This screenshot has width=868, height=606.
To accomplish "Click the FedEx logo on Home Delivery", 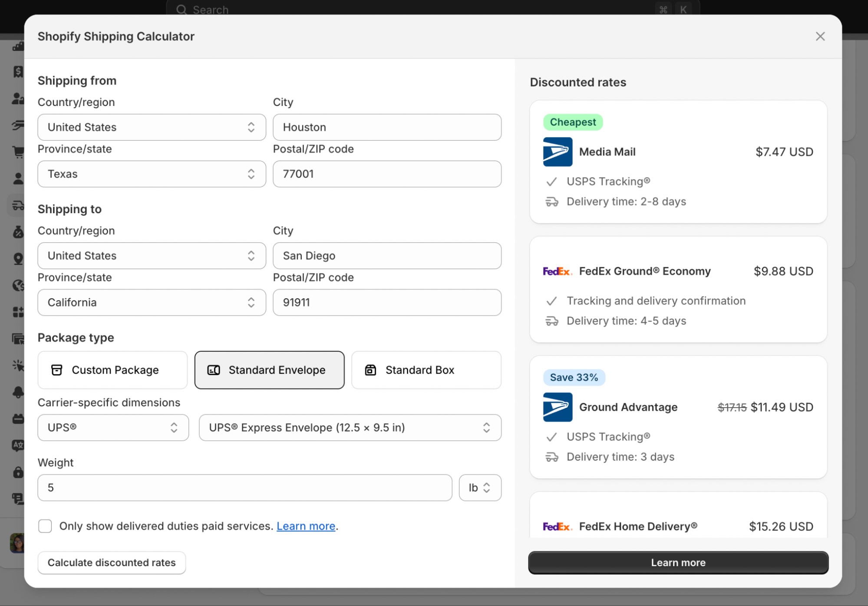I will tap(558, 527).
